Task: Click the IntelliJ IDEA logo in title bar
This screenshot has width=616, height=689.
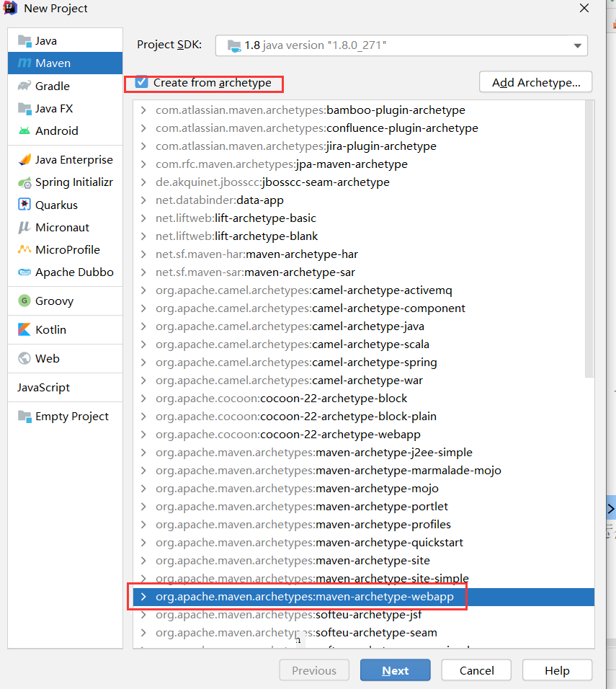Action: point(10,8)
